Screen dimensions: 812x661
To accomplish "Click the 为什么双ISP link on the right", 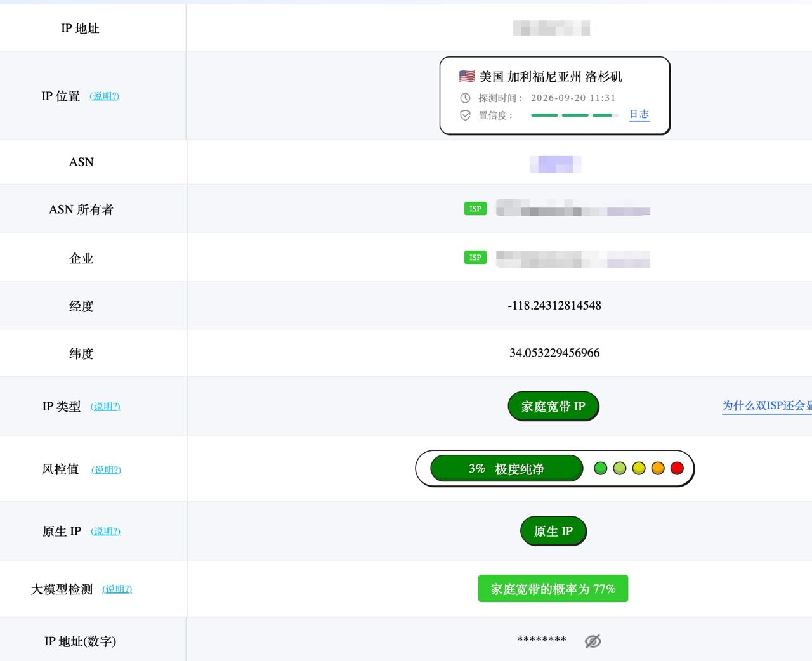I will (x=767, y=405).
